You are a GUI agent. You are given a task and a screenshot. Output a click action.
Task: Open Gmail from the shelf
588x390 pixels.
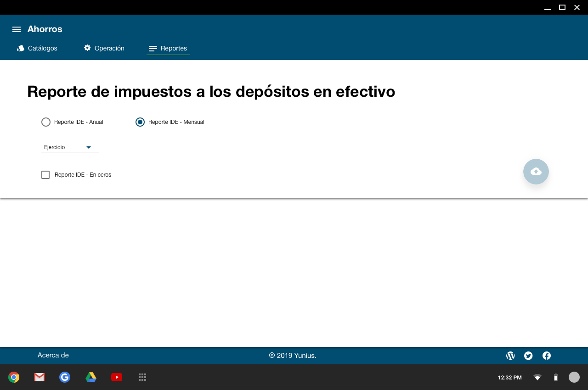[40, 377]
